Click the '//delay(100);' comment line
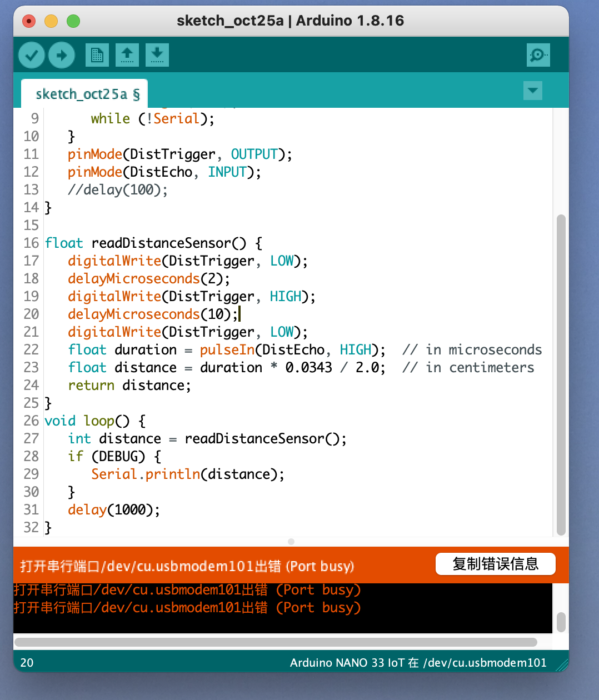Viewport: 599px width, 700px height. click(117, 189)
